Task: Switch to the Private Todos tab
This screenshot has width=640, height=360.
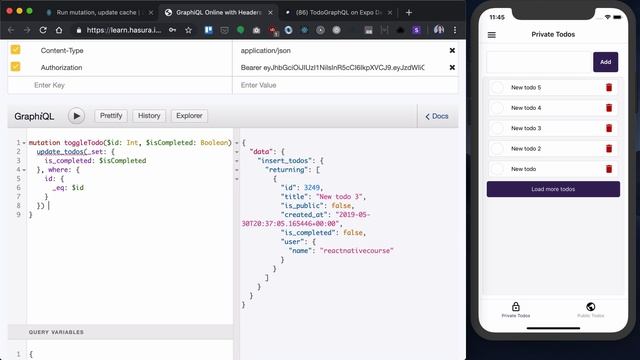Action: (516, 310)
